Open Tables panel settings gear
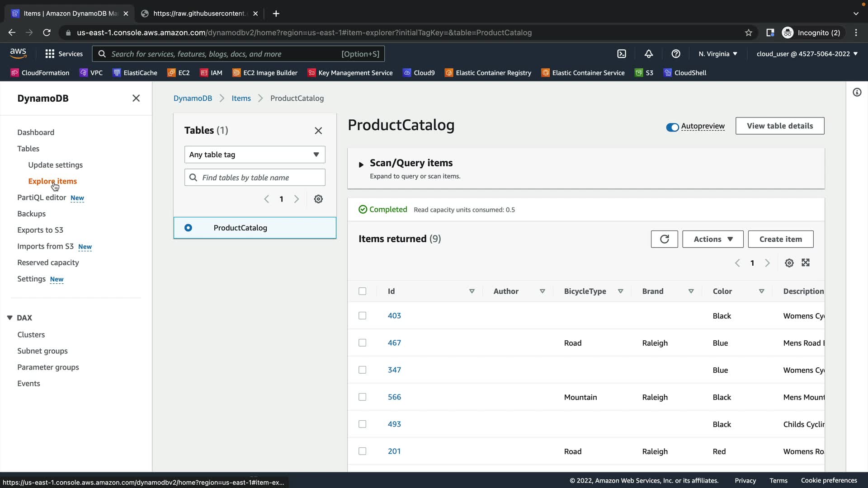Viewport: 868px width, 488px height. point(318,199)
